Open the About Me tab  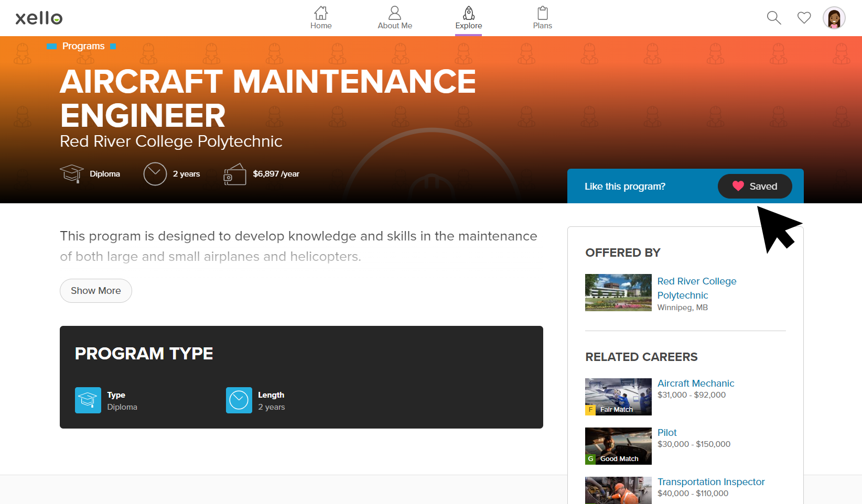pyautogui.click(x=395, y=18)
